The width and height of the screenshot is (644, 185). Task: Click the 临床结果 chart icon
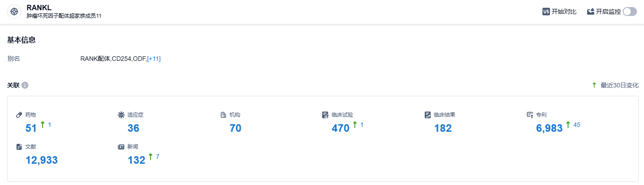[428, 115]
